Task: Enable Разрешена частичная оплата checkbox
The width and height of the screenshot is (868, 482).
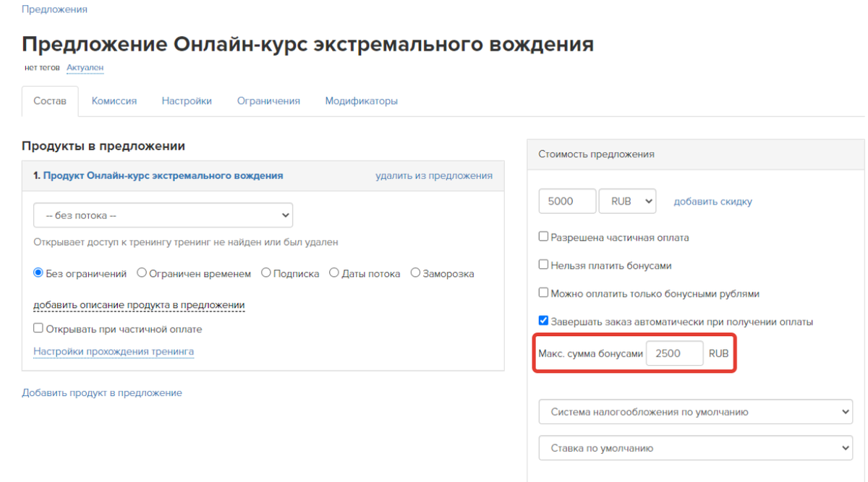Action: pos(544,236)
